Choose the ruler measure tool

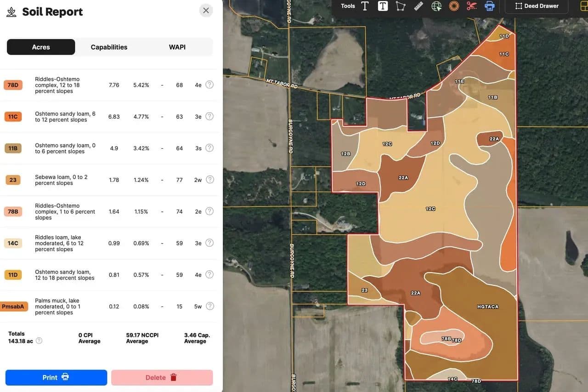pos(418,6)
